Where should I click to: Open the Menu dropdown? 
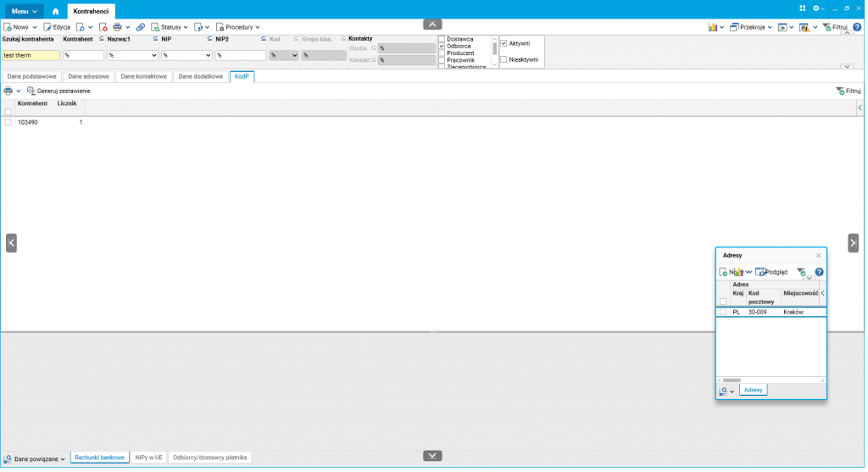(24, 11)
